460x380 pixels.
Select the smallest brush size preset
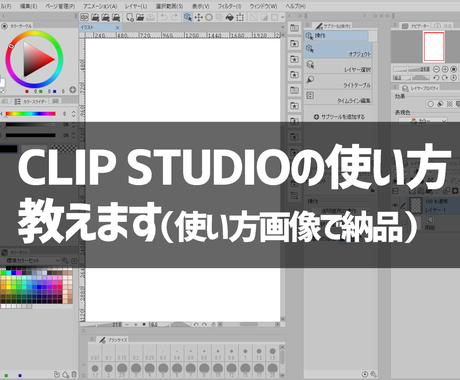click(95, 354)
